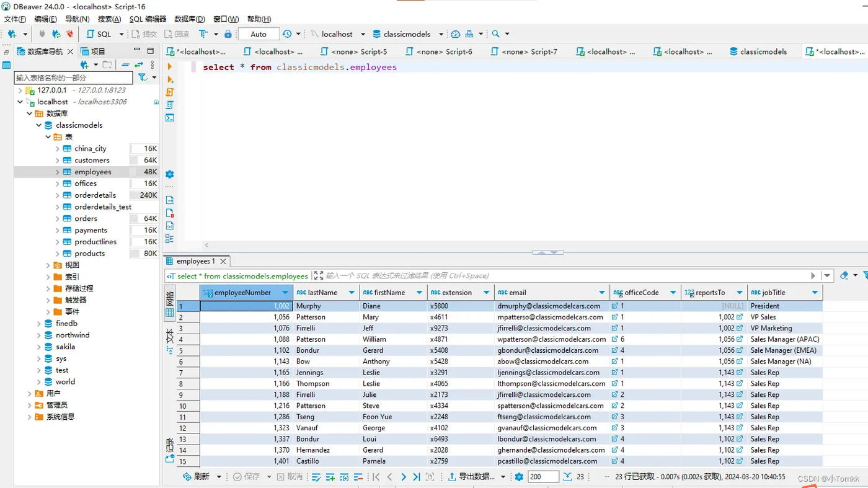Go to next row arrow icon
This screenshot has width=868, height=488.
click(404, 477)
